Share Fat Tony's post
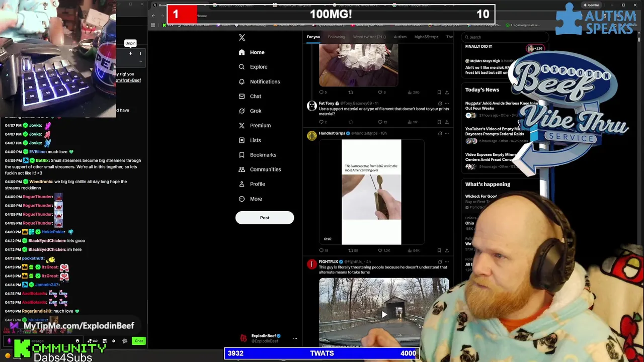 [446, 122]
